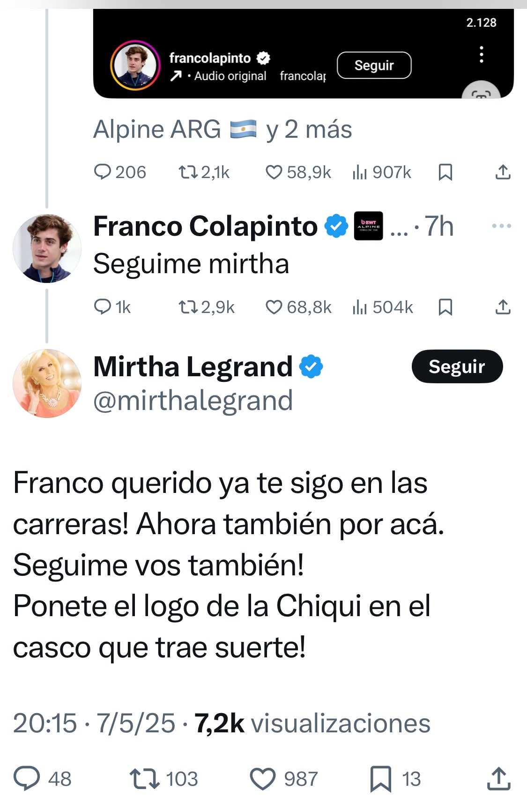This screenshot has height=812, width=527.
Task: View analytics showing 504k views
Action: 383,307
